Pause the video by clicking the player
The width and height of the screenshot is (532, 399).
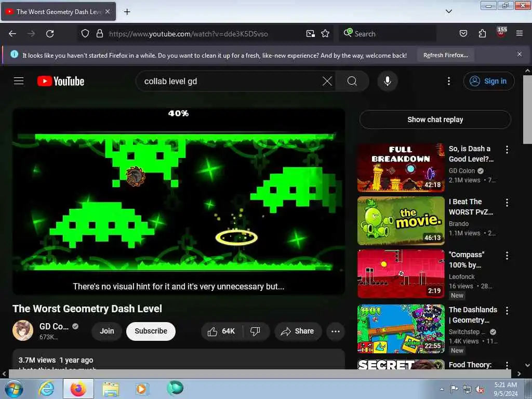(x=179, y=202)
